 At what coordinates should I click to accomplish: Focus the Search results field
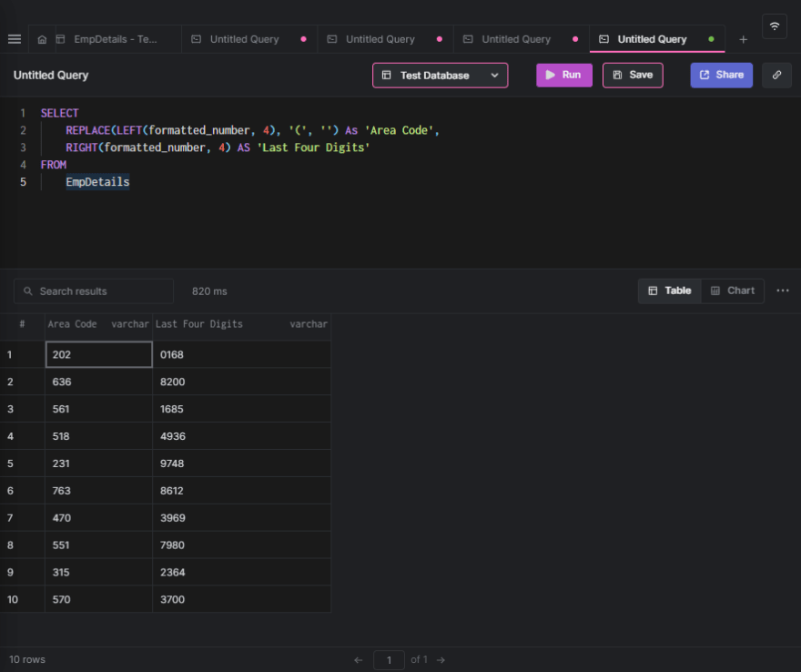pyautogui.click(x=94, y=291)
